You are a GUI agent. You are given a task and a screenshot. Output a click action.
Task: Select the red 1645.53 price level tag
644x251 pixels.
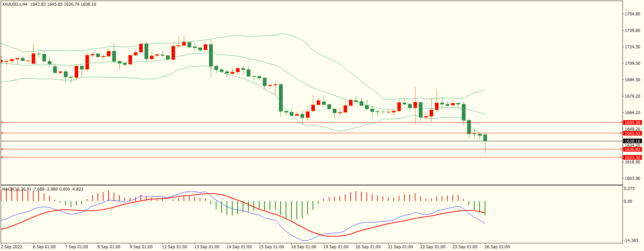point(632,134)
